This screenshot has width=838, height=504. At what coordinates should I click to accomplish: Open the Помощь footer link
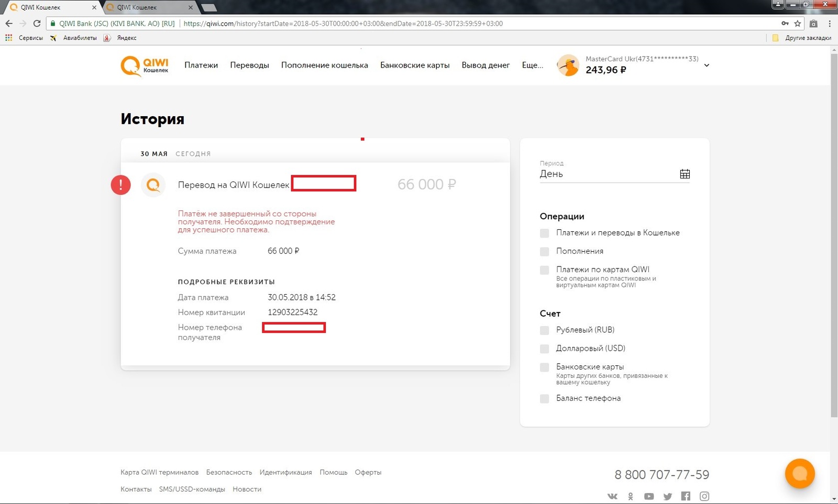[x=334, y=472]
